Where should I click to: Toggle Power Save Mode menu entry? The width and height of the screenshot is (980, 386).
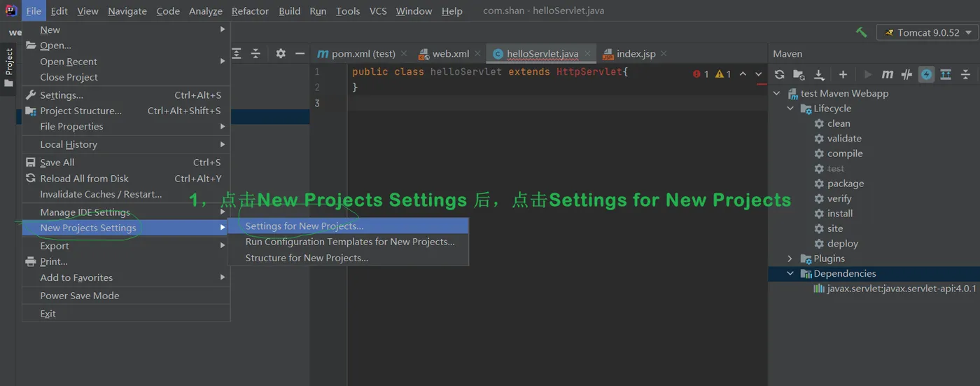coord(80,296)
